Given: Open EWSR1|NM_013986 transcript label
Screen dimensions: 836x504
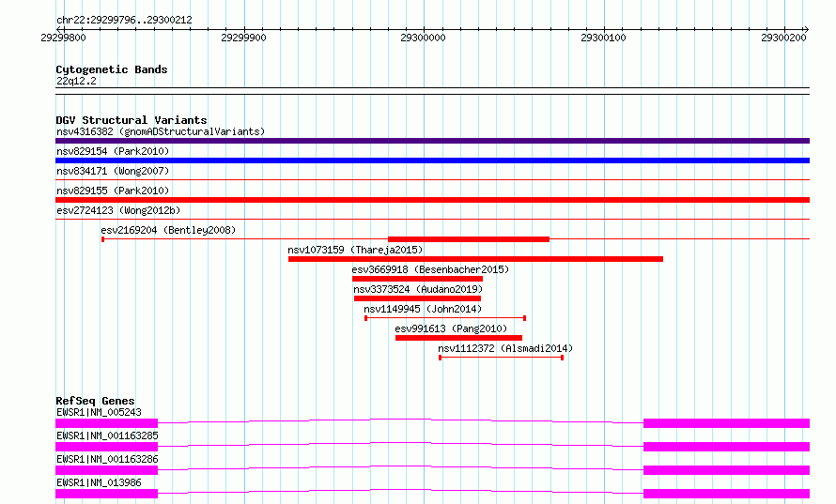Looking at the screenshot, I should (99, 482).
